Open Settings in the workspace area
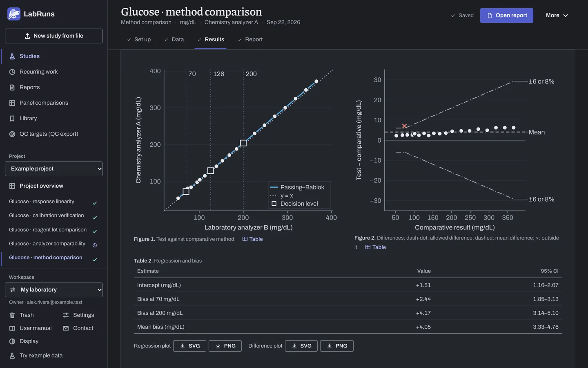This screenshot has height=368, width=588. [78, 315]
